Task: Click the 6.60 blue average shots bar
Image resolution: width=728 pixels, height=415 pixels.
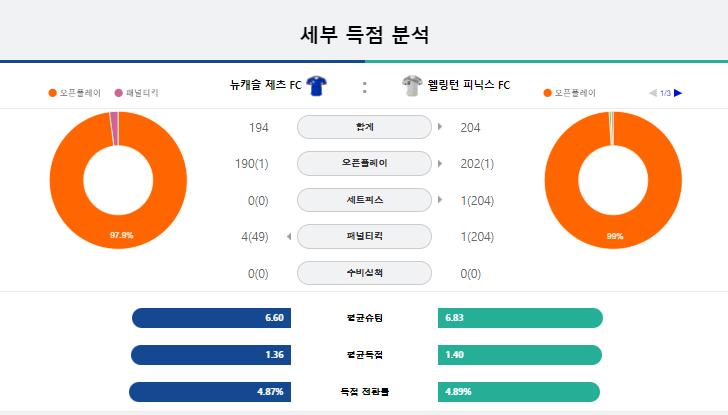Action: tap(211, 318)
